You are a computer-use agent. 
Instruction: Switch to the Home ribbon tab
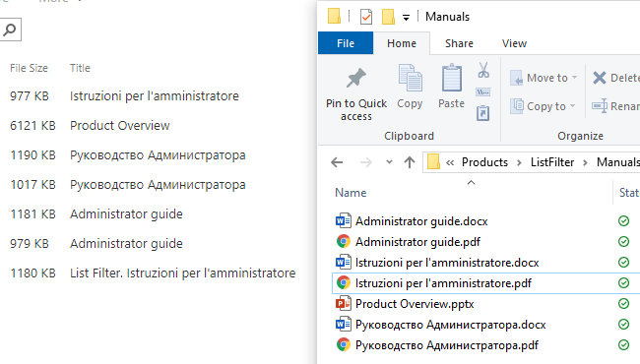(x=402, y=43)
